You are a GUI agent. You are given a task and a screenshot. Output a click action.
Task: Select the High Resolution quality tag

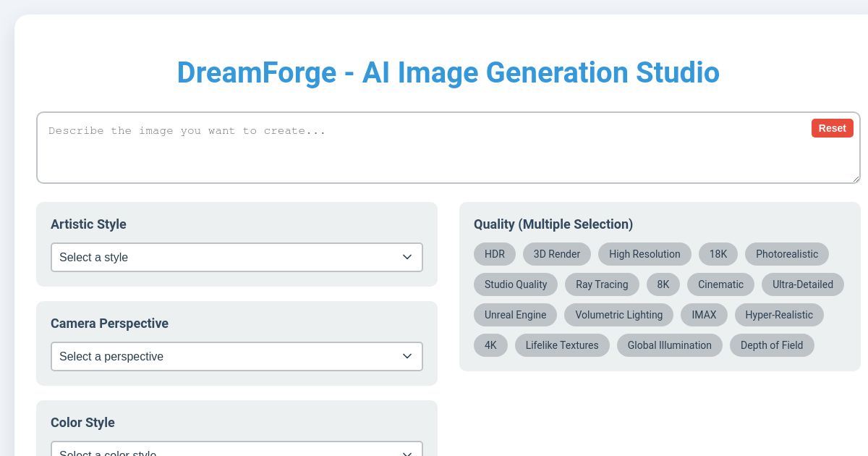(x=644, y=254)
